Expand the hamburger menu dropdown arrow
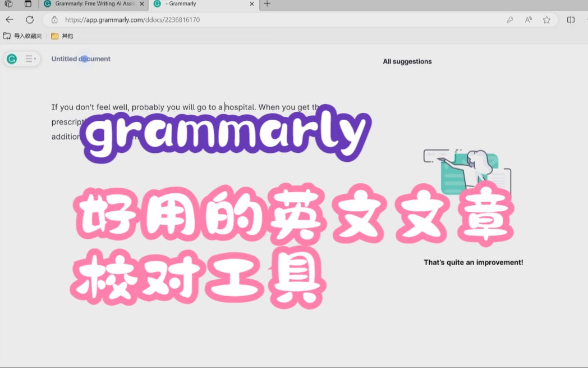This screenshot has width=588, height=368. (x=35, y=58)
